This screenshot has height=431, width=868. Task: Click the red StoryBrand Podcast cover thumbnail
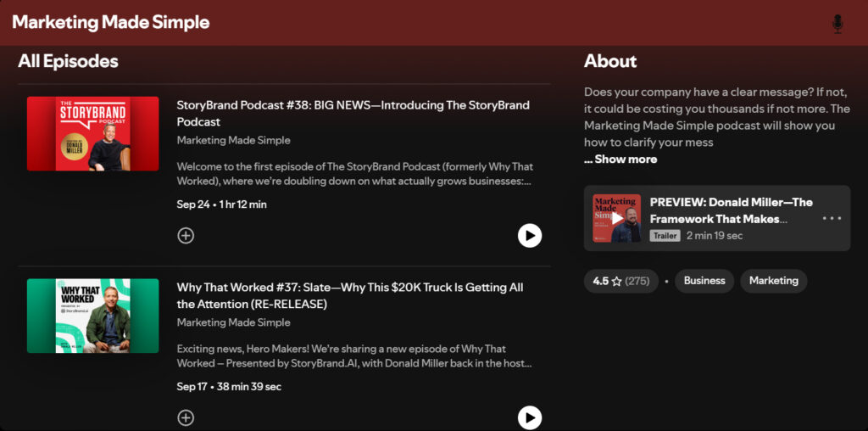[92, 134]
